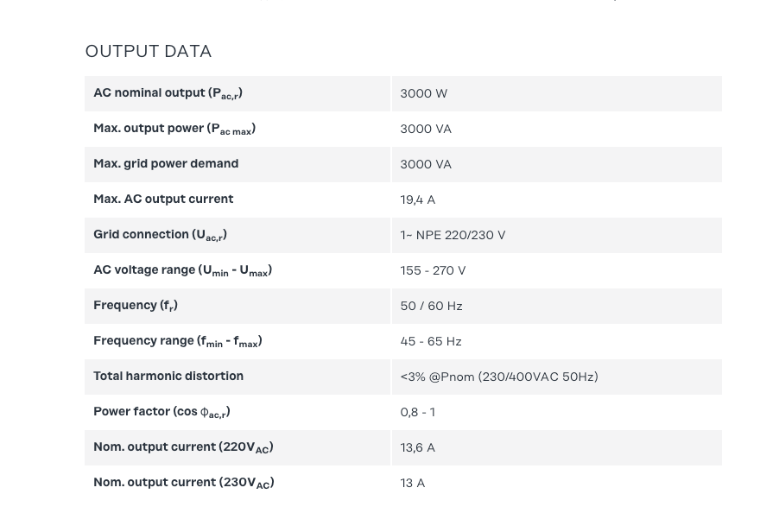Select the Frequency (fr) label
The height and width of the screenshot is (532, 760).
coord(136,306)
